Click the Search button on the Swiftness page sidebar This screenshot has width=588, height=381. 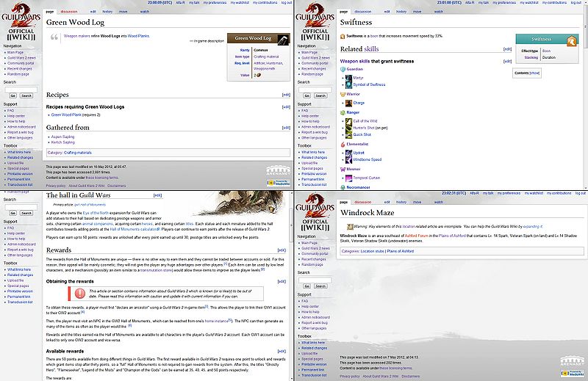point(320,95)
